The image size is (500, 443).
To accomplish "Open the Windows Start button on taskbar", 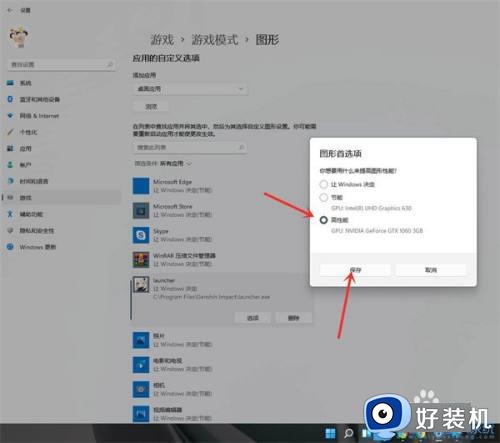I will point(330,433).
